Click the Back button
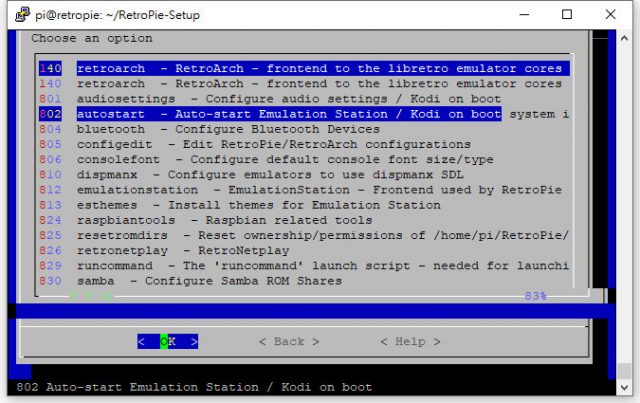The width and height of the screenshot is (640, 403). [x=289, y=341]
